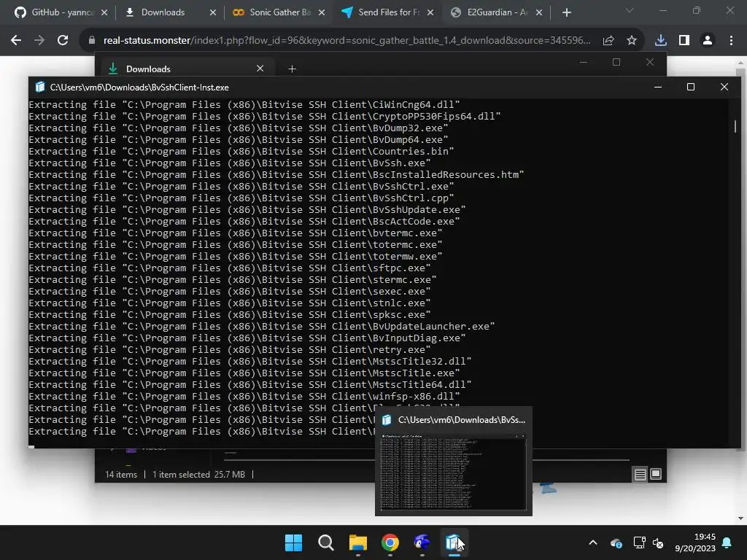
Task: Open notifications bell icon
Action: [727, 542]
